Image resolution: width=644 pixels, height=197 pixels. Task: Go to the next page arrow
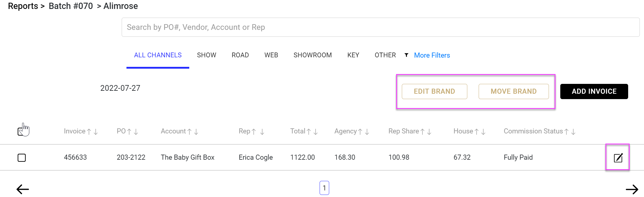[x=632, y=189]
